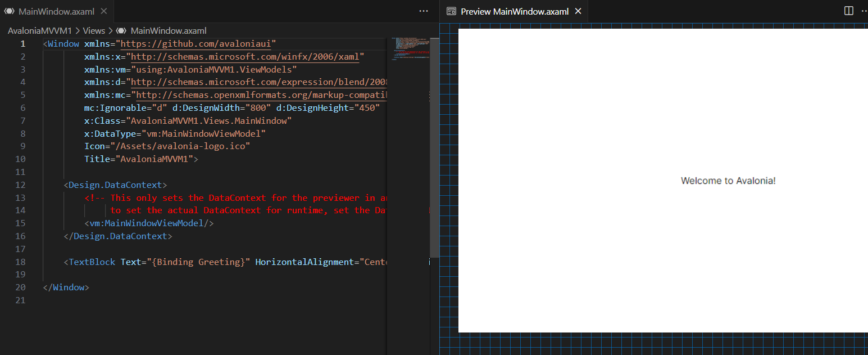Close the Preview MainWindow.axaml tab

click(x=578, y=11)
